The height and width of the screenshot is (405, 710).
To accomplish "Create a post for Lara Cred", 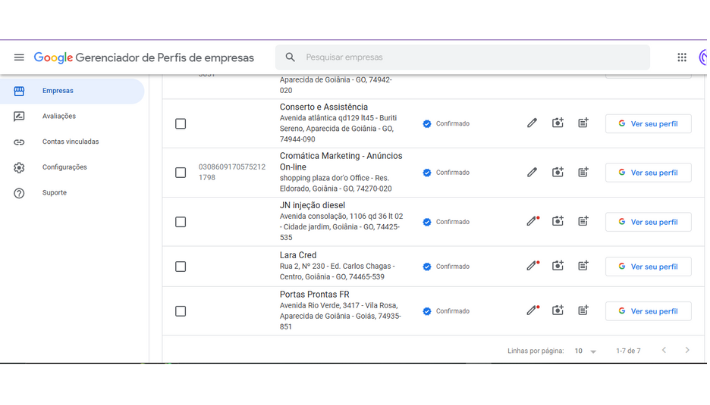I will point(583,265).
